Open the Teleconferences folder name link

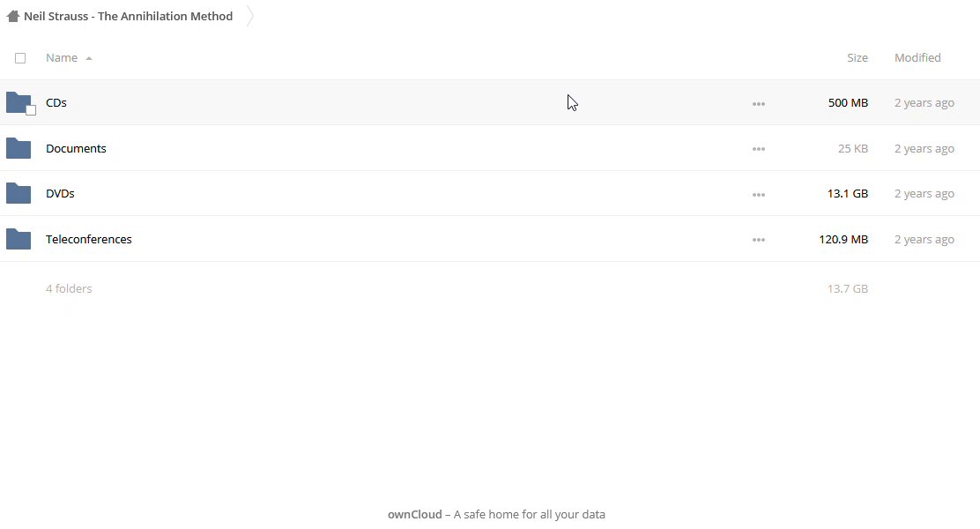[89, 239]
